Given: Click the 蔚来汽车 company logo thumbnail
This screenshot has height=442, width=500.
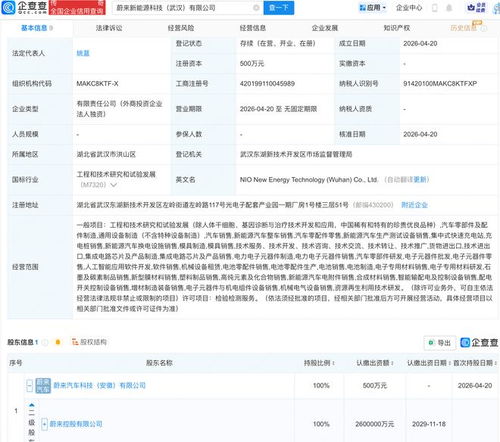Looking at the screenshot, I should [43, 386].
